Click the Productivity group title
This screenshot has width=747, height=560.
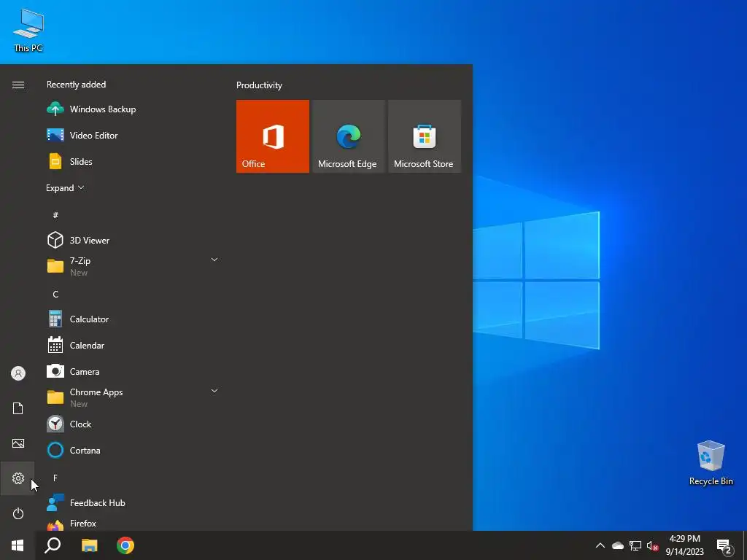259,85
